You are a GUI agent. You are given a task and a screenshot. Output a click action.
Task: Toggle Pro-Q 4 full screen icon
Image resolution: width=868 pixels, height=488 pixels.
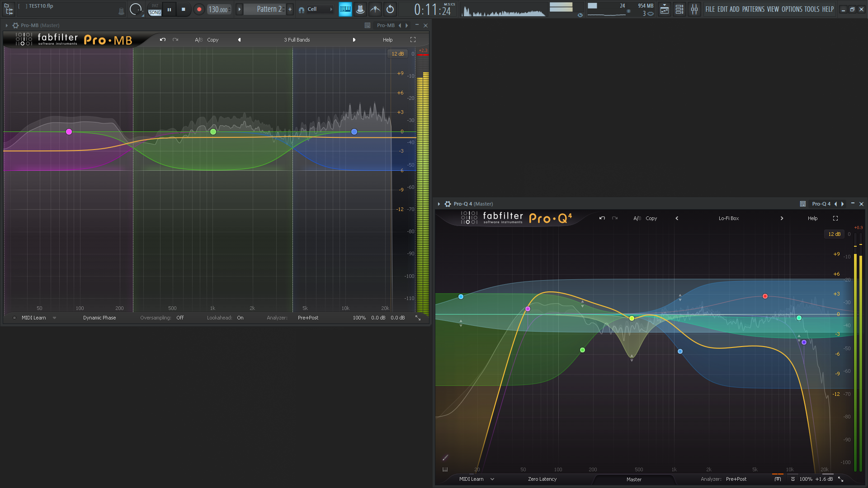pos(835,218)
